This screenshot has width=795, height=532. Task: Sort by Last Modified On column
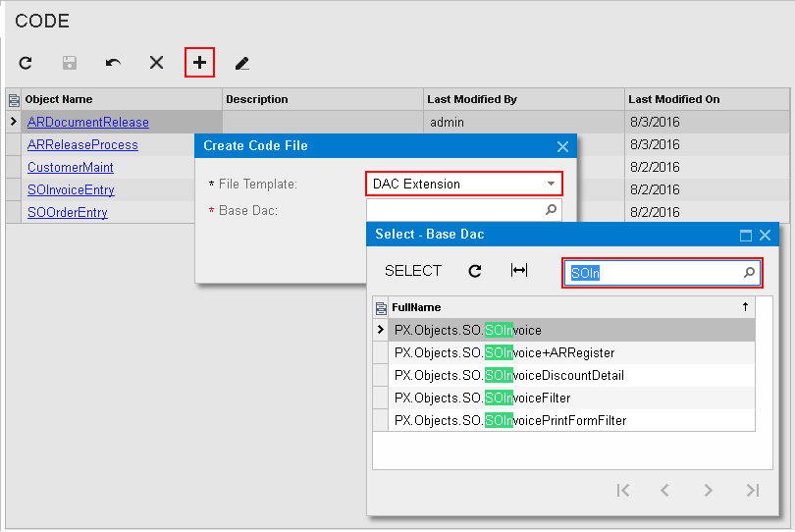pos(707,99)
